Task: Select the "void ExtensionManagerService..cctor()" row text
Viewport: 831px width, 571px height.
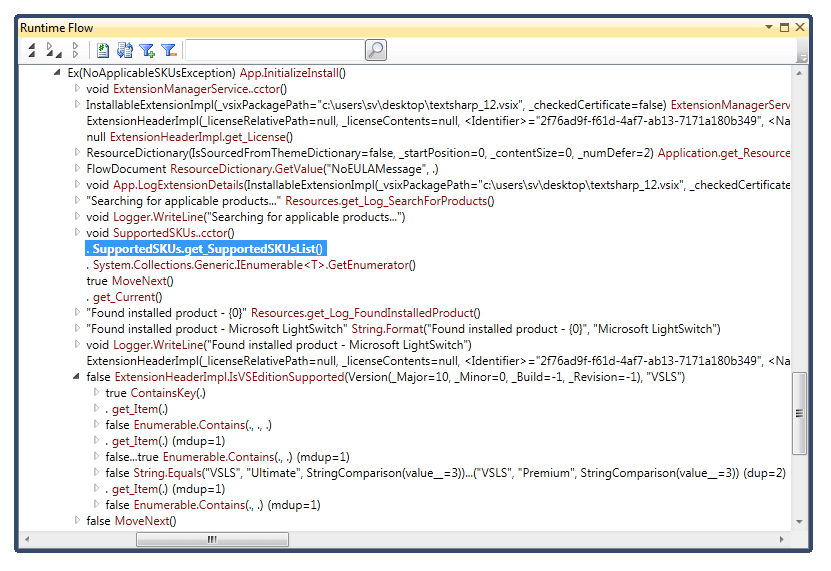Action: 187,89
